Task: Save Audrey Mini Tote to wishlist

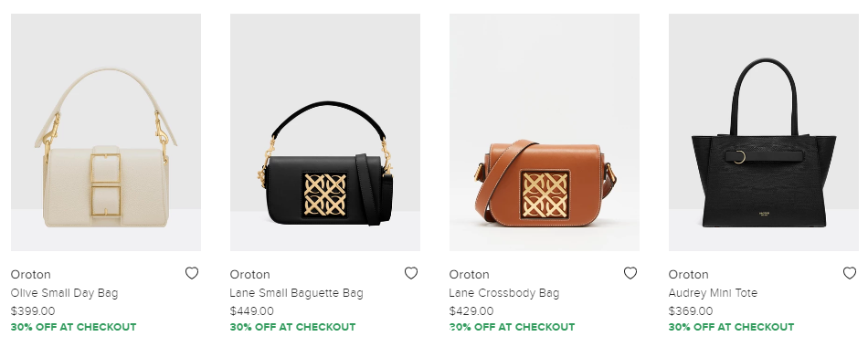Action: [849, 273]
